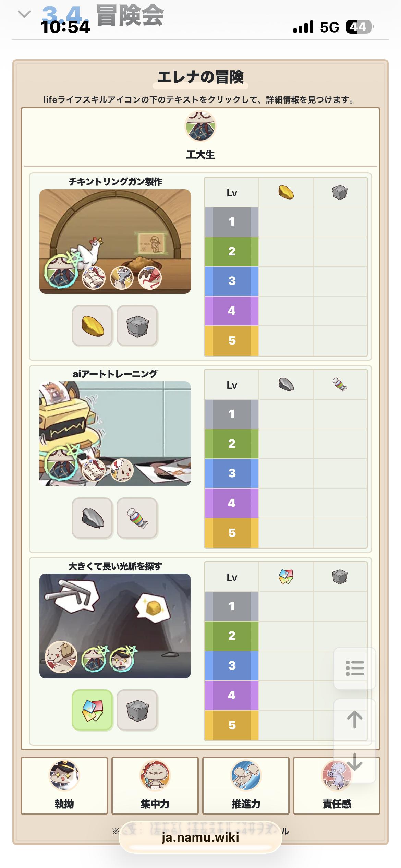The image size is (401, 868).
Task: Switch to the 集中力 skill tab
Action: [x=155, y=785]
